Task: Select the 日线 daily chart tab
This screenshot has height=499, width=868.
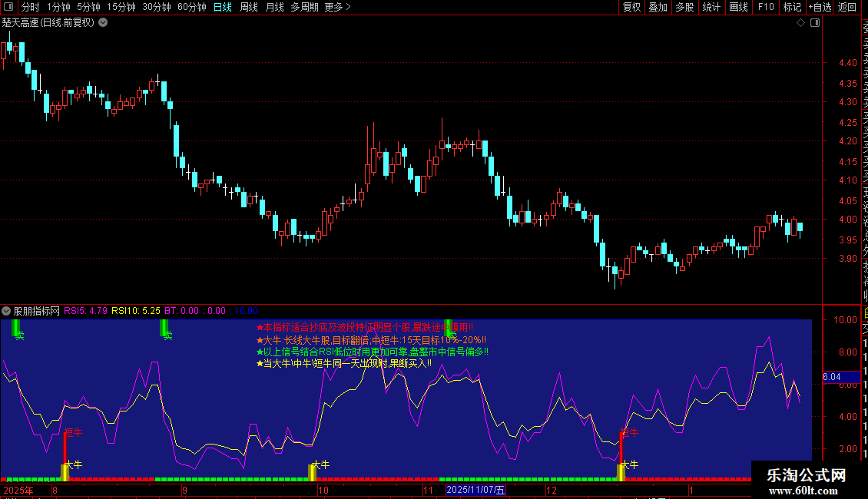Action: tap(223, 7)
